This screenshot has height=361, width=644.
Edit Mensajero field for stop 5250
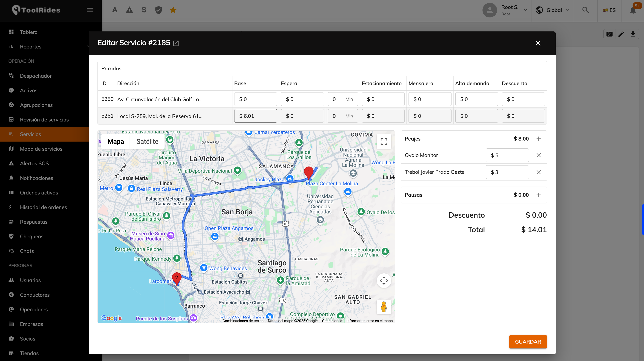(430, 99)
